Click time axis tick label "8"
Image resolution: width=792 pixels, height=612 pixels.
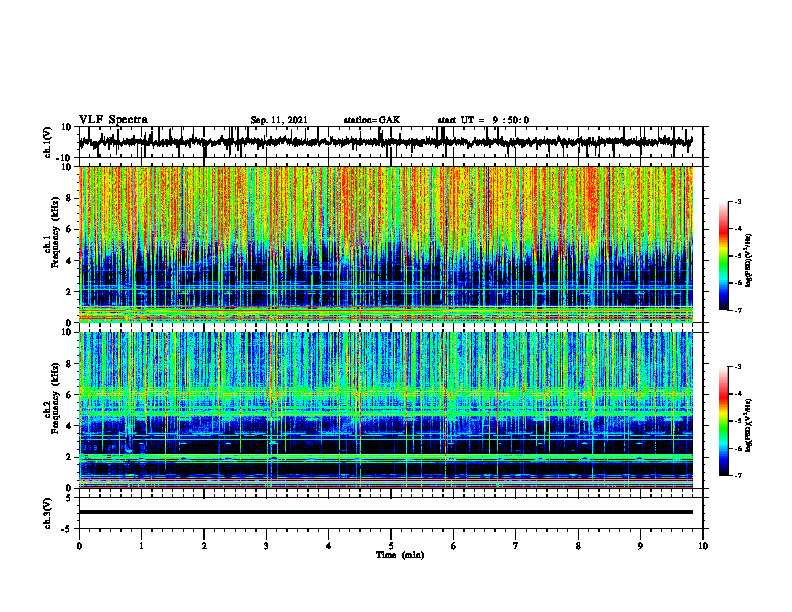pyautogui.click(x=578, y=546)
